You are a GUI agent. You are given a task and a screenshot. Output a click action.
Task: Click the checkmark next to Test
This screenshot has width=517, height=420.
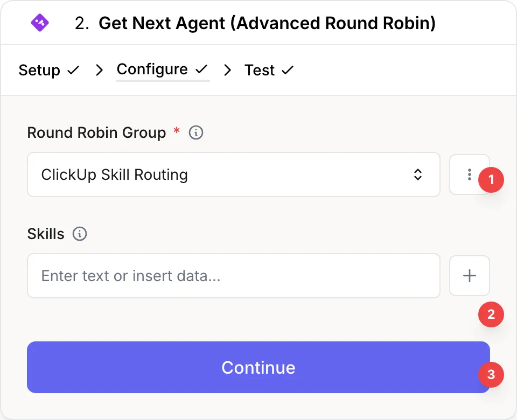[x=287, y=69]
